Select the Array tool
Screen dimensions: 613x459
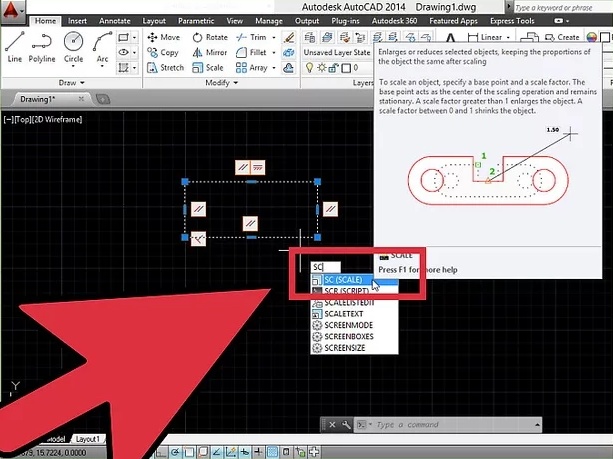tap(251, 68)
